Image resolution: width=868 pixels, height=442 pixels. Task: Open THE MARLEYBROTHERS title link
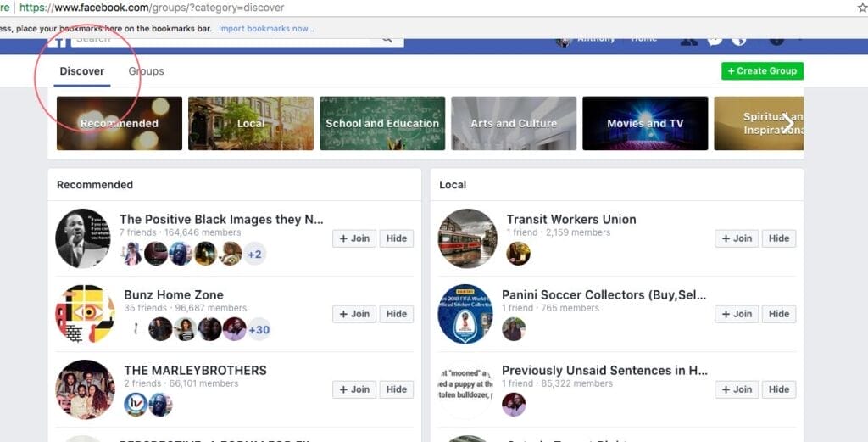196,370
